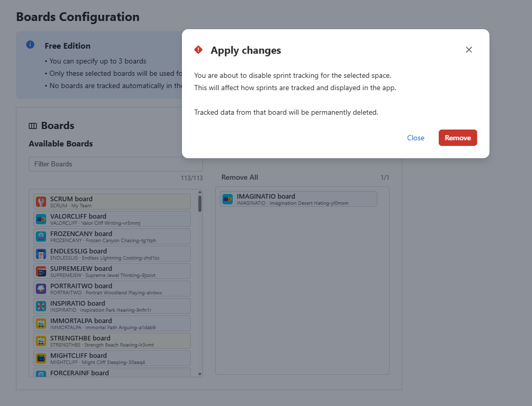The width and height of the screenshot is (532, 406).
Task: Click the SCRUM board project icon
Action: (41, 202)
